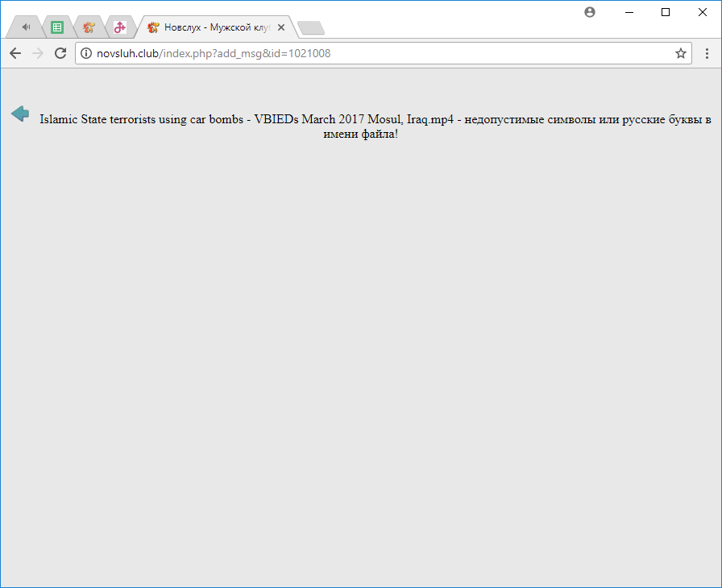Maximize the Chrome window
Viewport: 722px width, 588px height.
point(666,12)
